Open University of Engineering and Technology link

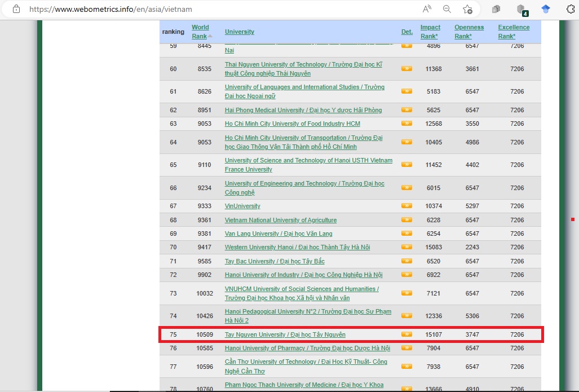tap(304, 188)
